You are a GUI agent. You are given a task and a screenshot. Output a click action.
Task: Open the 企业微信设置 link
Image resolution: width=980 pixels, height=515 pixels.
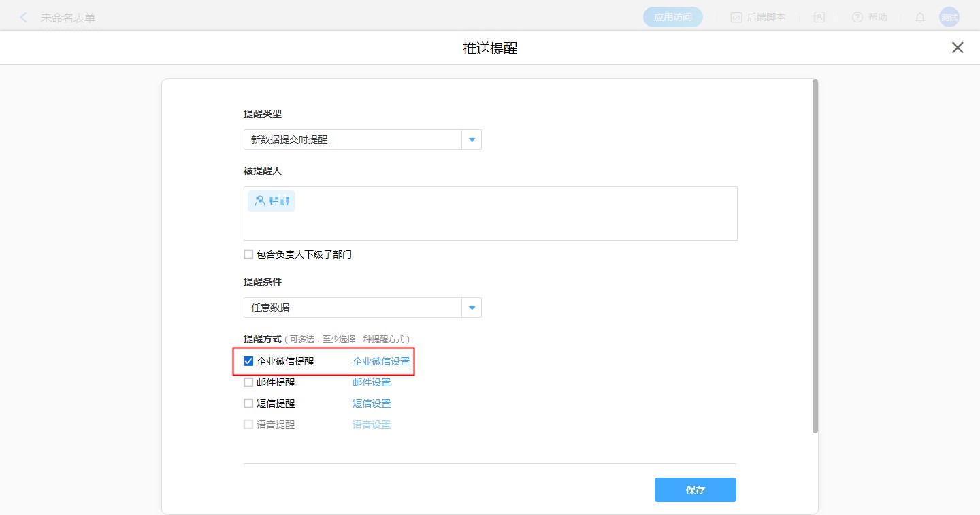[381, 361]
